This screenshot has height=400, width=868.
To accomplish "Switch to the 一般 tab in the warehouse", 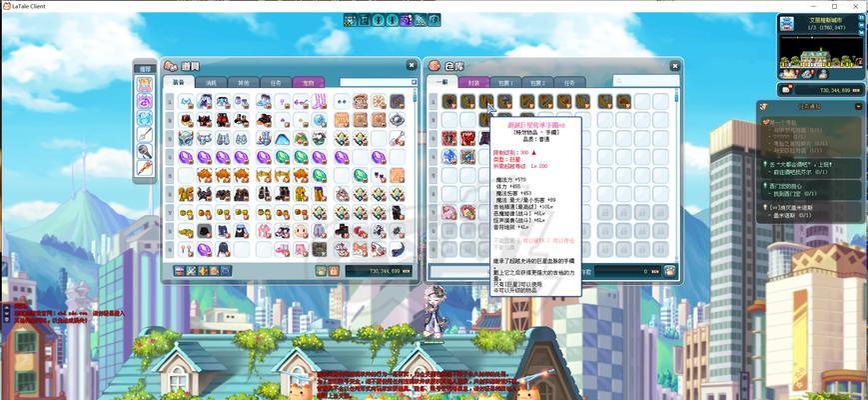I will point(441,83).
